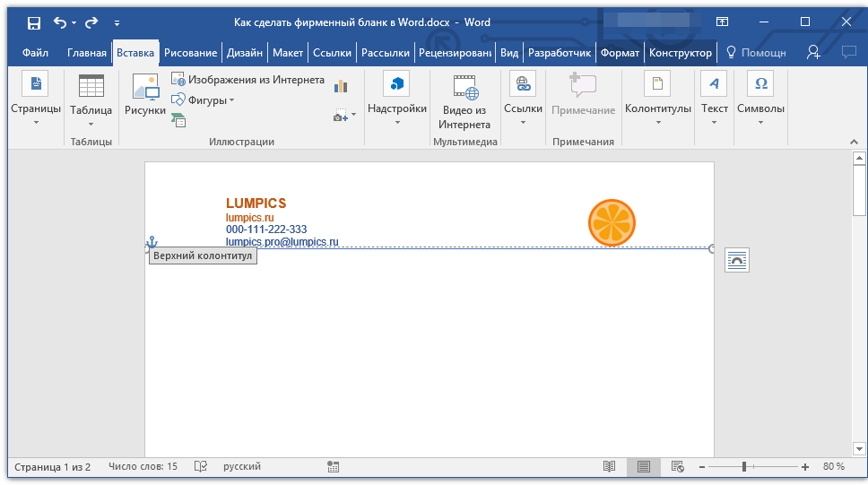Click the Undo arrow icon
Image resolution: width=868 pixels, height=485 pixels.
(x=60, y=22)
